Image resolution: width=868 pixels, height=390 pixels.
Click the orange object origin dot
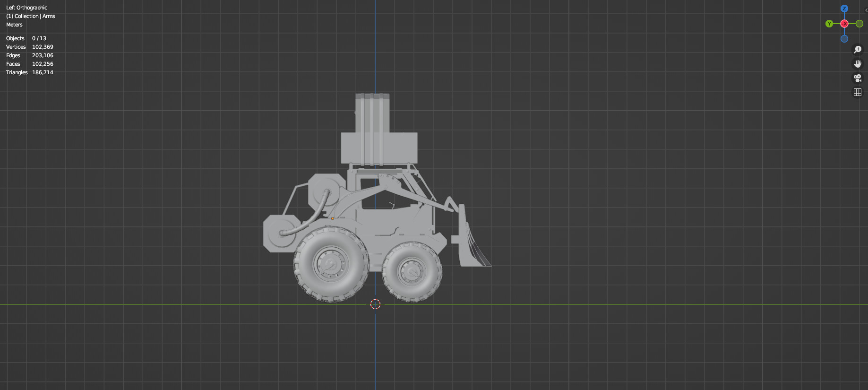point(332,218)
